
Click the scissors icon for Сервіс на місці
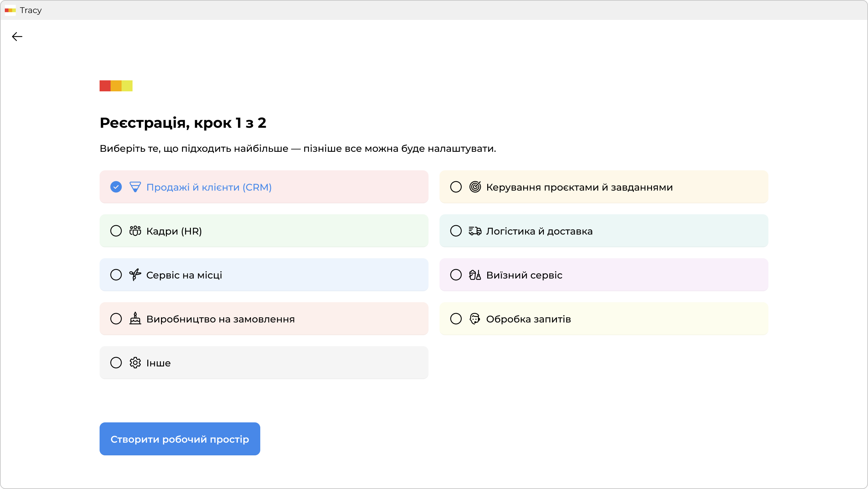pos(135,275)
